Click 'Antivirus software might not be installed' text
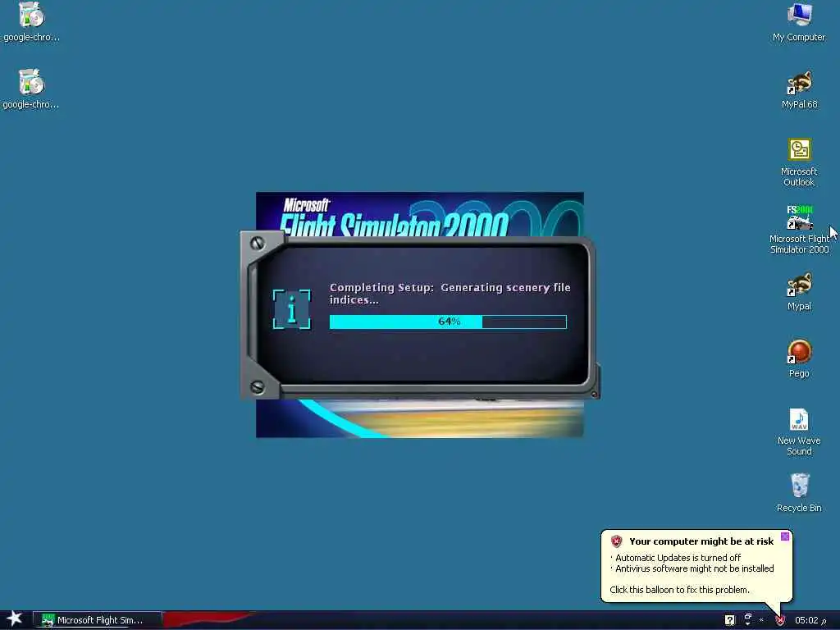The width and height of the screenshot is (840, 630). tap(694, 568)
